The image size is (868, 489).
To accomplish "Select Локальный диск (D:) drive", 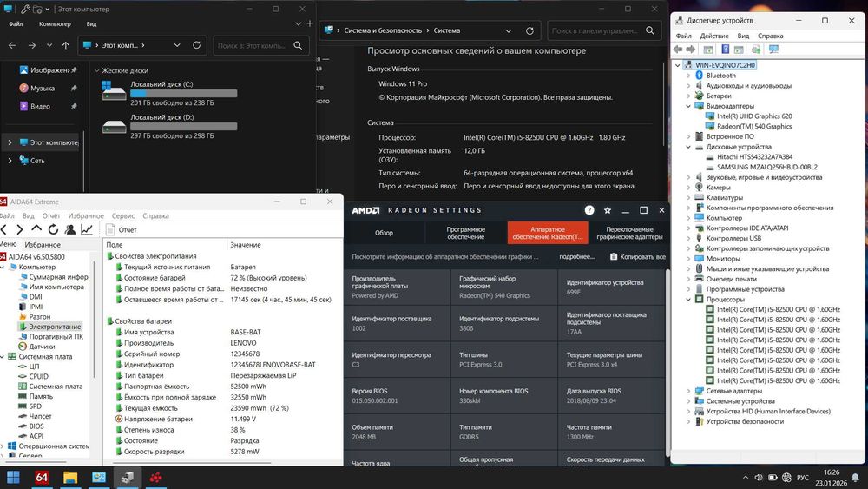I will 170,126.
